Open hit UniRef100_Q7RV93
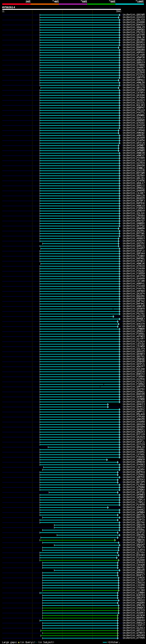146x644 pixels. (x=133, y=562)
